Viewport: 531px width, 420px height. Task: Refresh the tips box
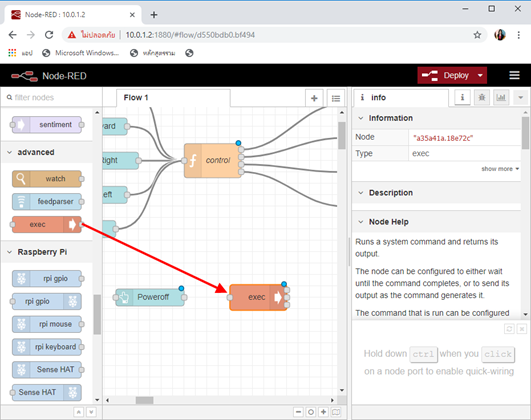click(509, 329)
